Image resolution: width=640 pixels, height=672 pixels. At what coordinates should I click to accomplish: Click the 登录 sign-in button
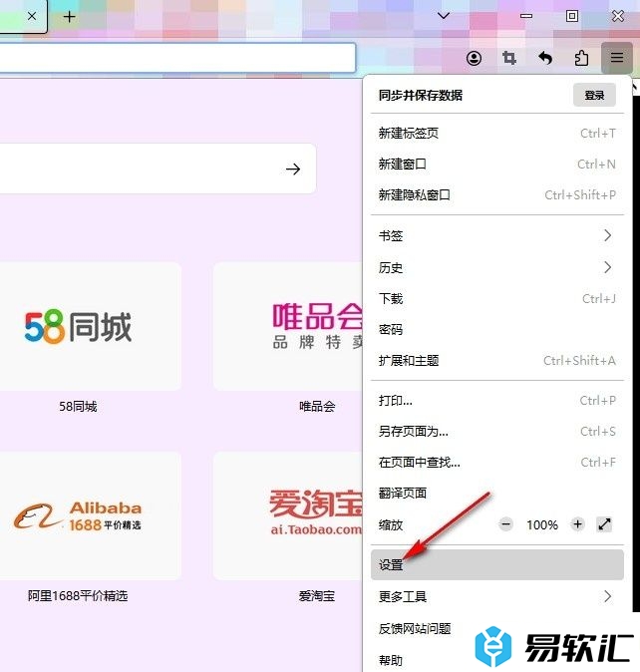pos(594,96)
